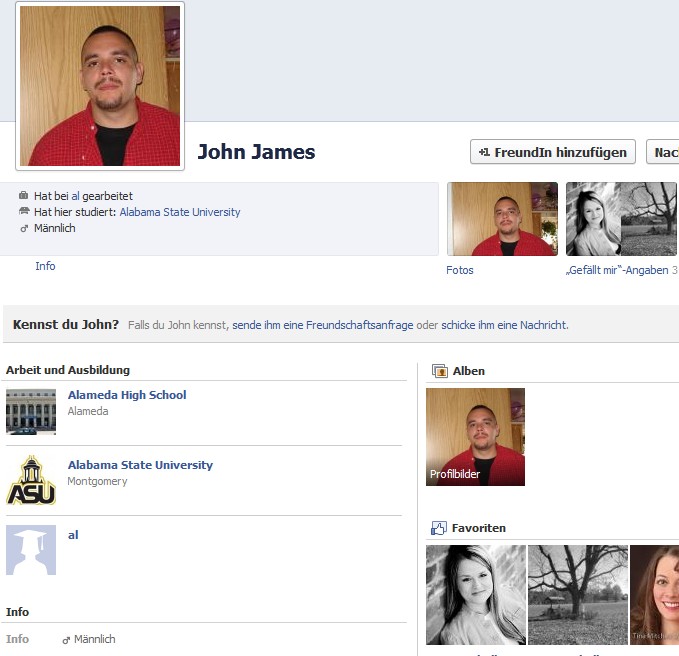
Task: Open the Fotos preview thumbnail
Action: coord(502,219)
